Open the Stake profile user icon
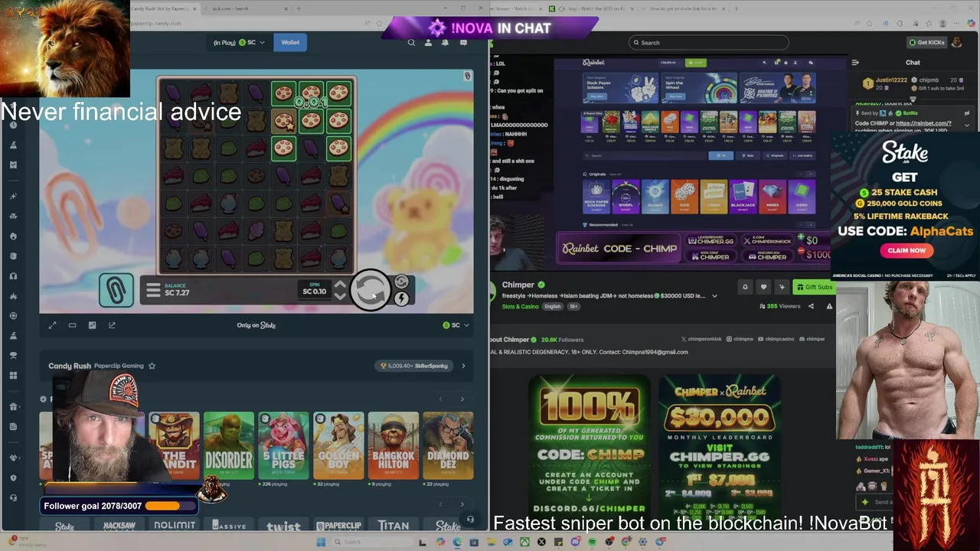The image size is (980, 551). 429,43
